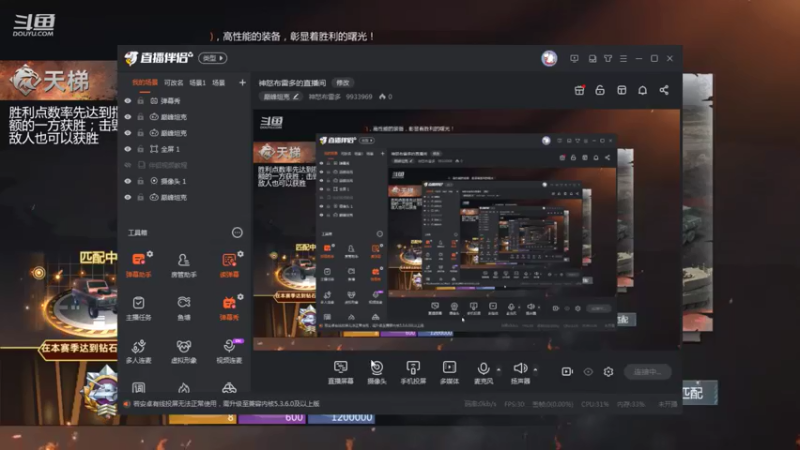
Task: Open settings gear on 弹幕秀 tool
Action: 240,297
